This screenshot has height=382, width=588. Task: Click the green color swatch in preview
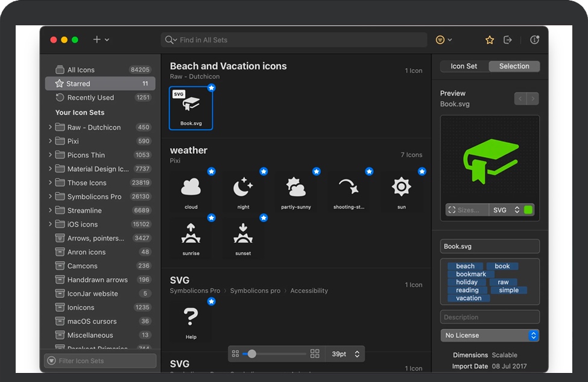coord(528,210)
